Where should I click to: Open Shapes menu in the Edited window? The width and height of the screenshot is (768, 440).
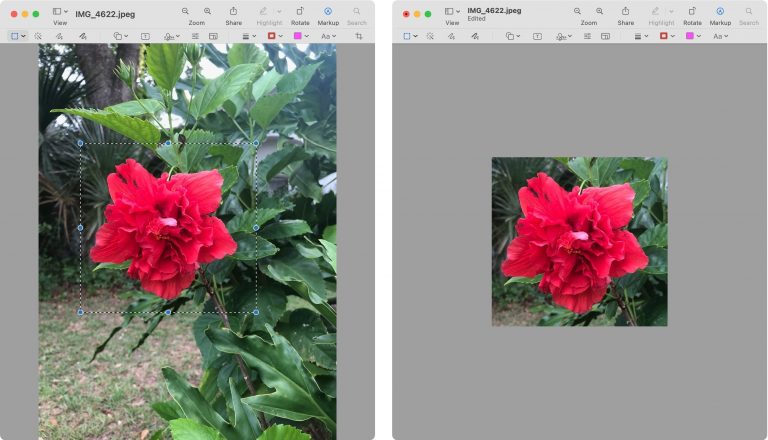pos(513,36)
